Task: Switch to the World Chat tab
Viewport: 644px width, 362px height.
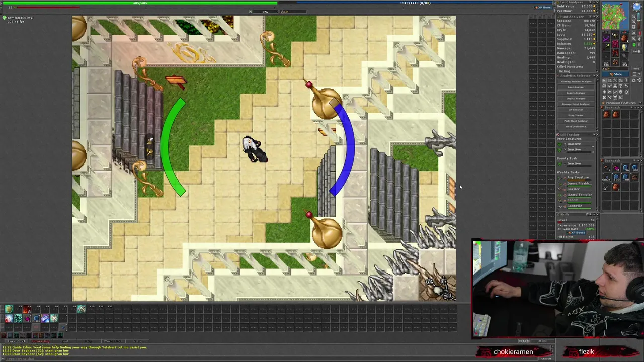Action: tap(113, 341)
